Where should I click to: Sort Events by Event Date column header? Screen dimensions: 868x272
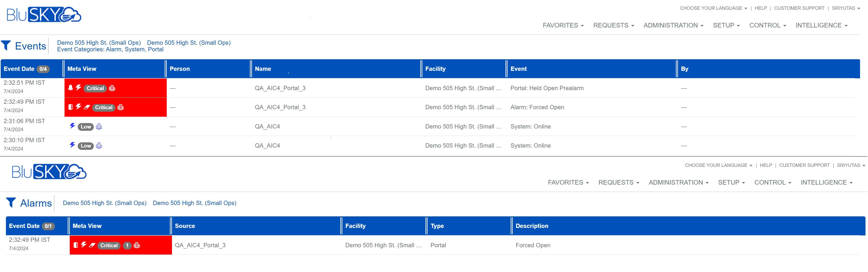pyautogui.click(x=19, y=69)
